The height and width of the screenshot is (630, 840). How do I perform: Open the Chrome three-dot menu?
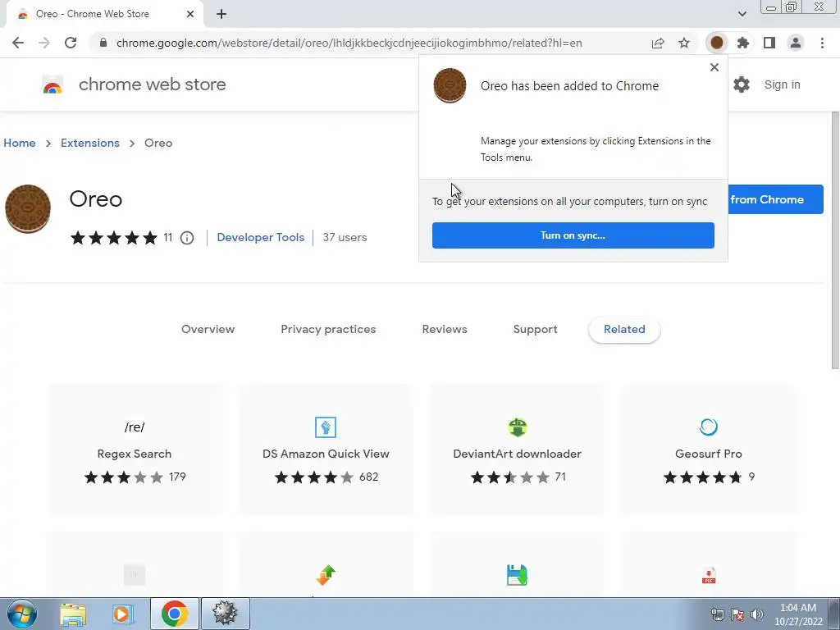pyautogui.click(x=822, y=43)
